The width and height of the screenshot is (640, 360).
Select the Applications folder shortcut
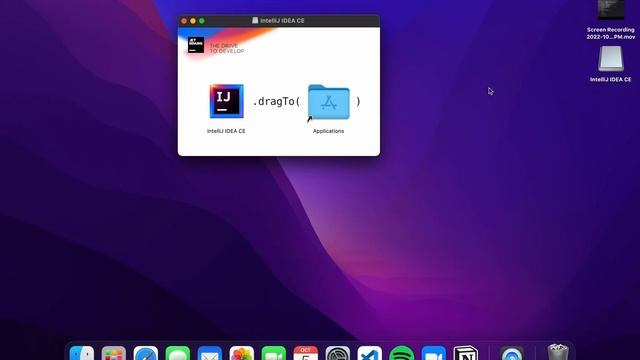(329, 102)
